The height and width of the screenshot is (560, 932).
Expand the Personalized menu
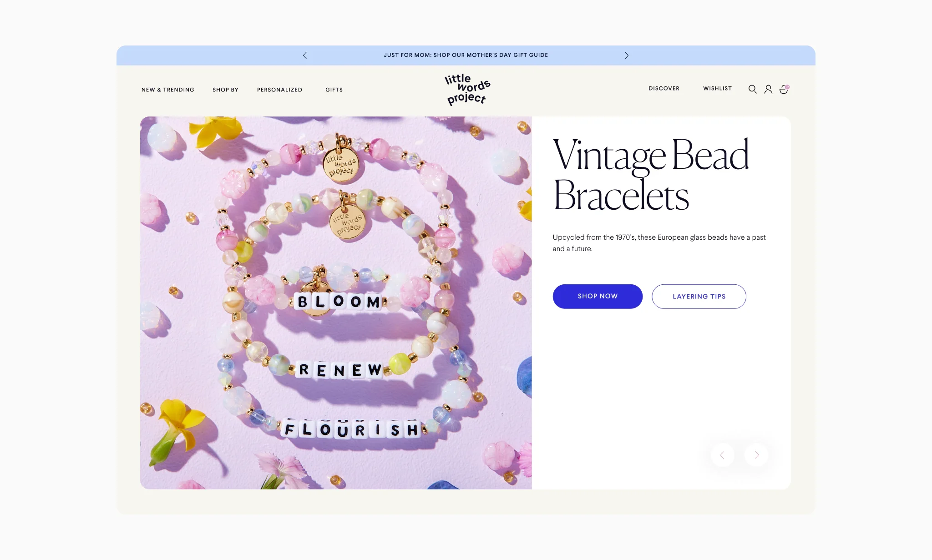(279, 90)
